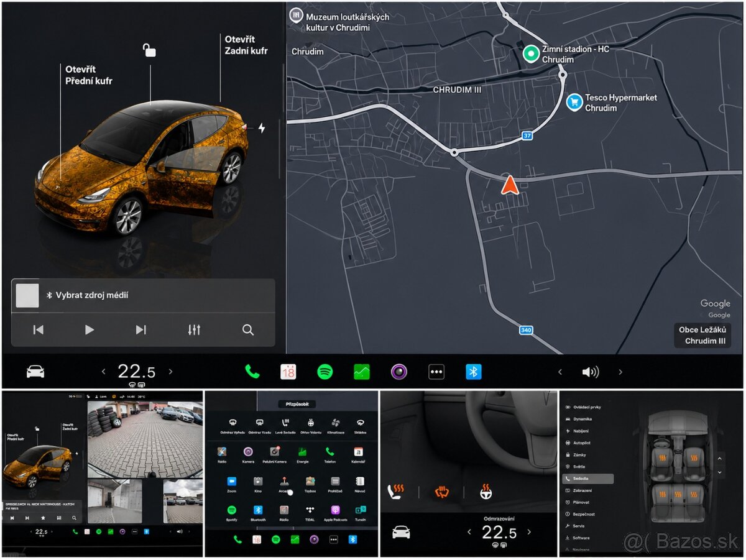Tap Ohřev Volantu steering heat shortcut

[x=311, y=426]
